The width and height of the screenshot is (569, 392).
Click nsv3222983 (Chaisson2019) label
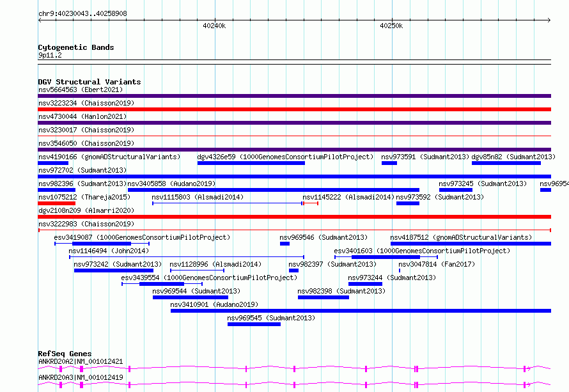pyautogui.click(x=86, y=224)
